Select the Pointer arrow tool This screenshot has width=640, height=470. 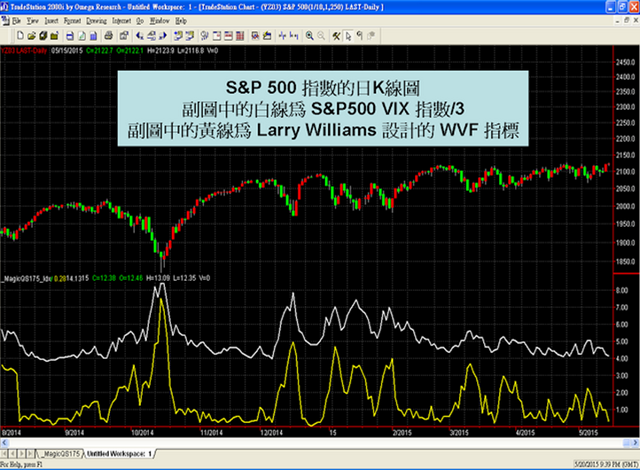pyautogui.click(x=348, y=36)
